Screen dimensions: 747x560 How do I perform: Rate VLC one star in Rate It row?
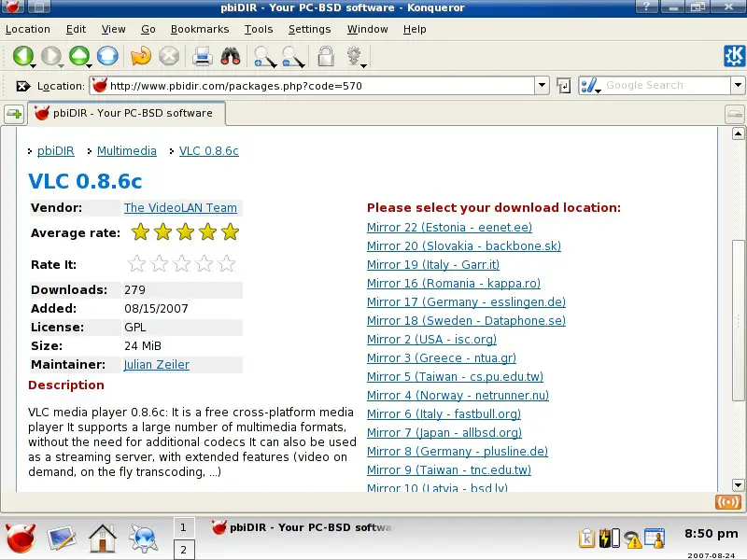pos(136,263)
